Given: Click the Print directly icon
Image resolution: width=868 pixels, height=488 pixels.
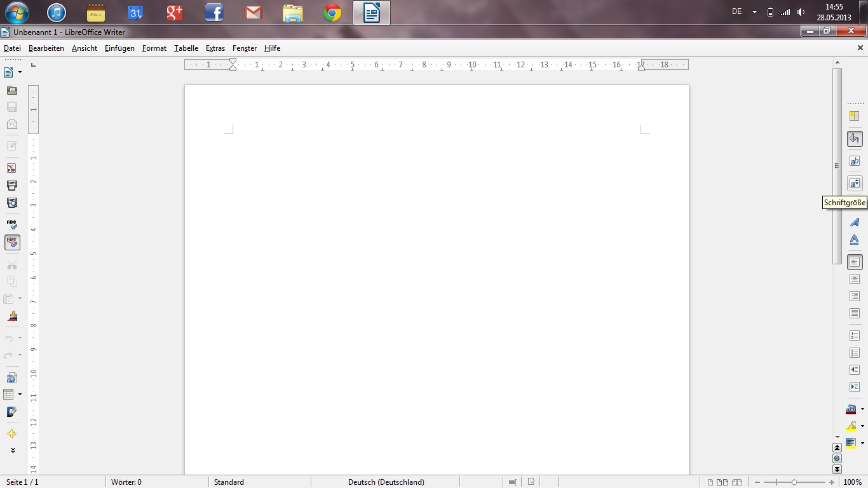Looking at the screenshot, I should click(x=11, y=186).
